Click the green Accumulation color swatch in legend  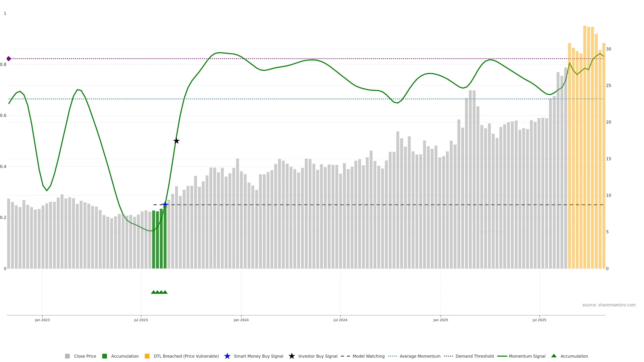(x=104, y=356)
